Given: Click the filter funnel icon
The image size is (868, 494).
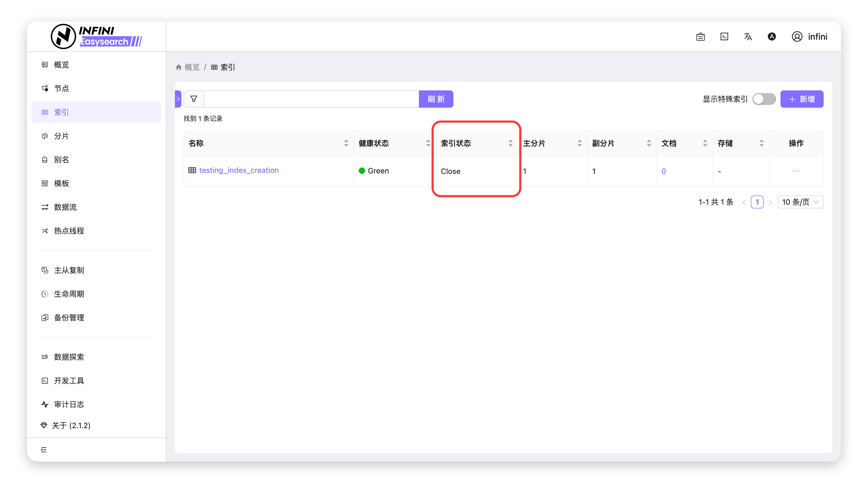Looking at the screenshot, I should pyautogui.click(x=194, y=99).
